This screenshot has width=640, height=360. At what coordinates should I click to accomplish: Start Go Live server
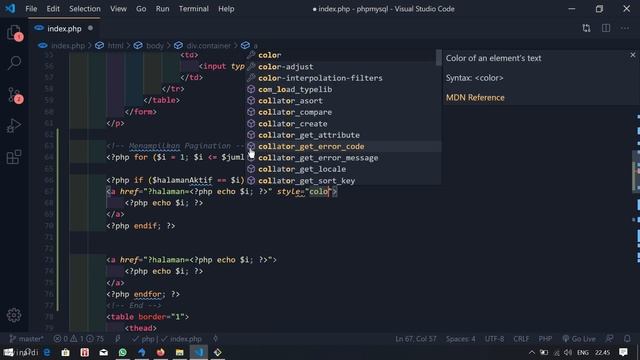[579, 339]
